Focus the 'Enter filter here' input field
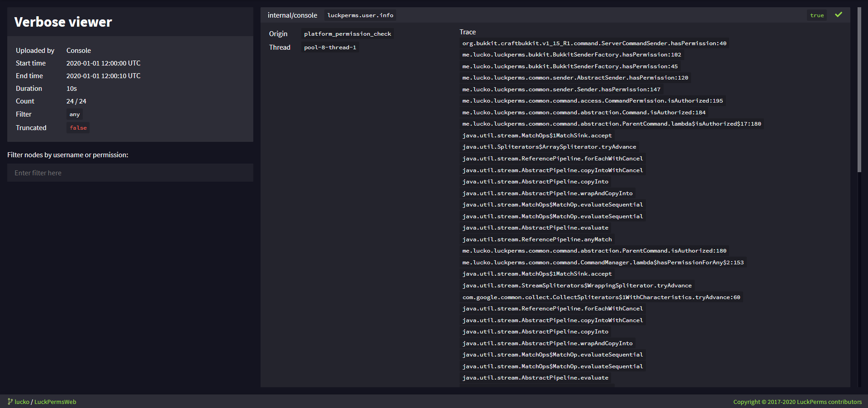The width and height of the screenshot is (868, 408). (x=130, y=173)
